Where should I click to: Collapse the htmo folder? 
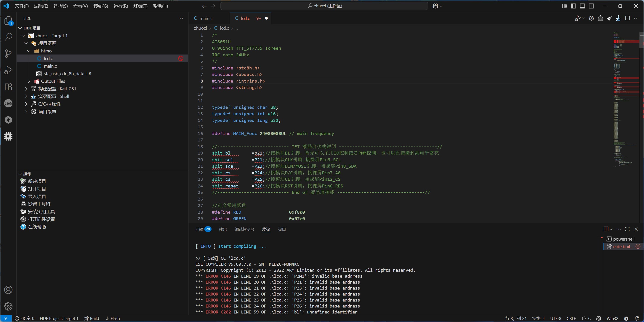29,51
